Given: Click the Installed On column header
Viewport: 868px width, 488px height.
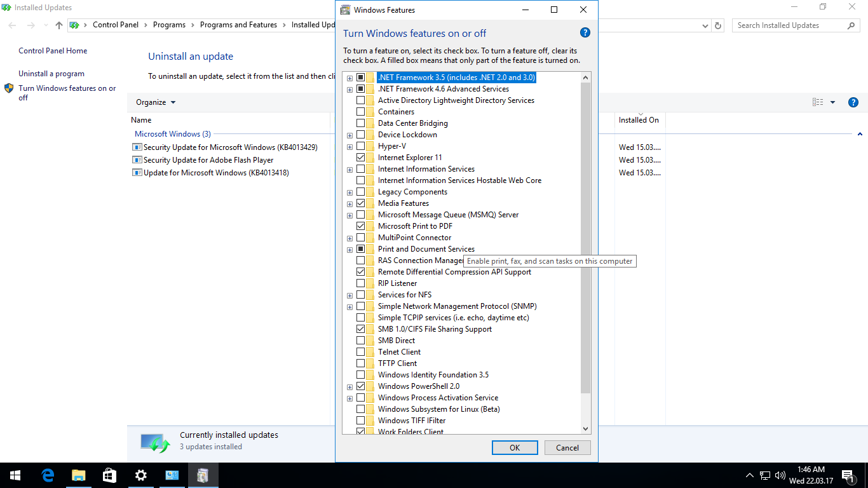Looking at the screenshot, I should pos(639,120).
